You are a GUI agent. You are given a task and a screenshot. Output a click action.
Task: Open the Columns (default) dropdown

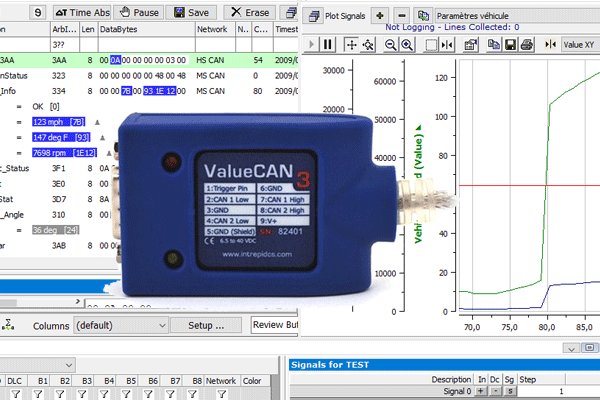click(121, 326)
